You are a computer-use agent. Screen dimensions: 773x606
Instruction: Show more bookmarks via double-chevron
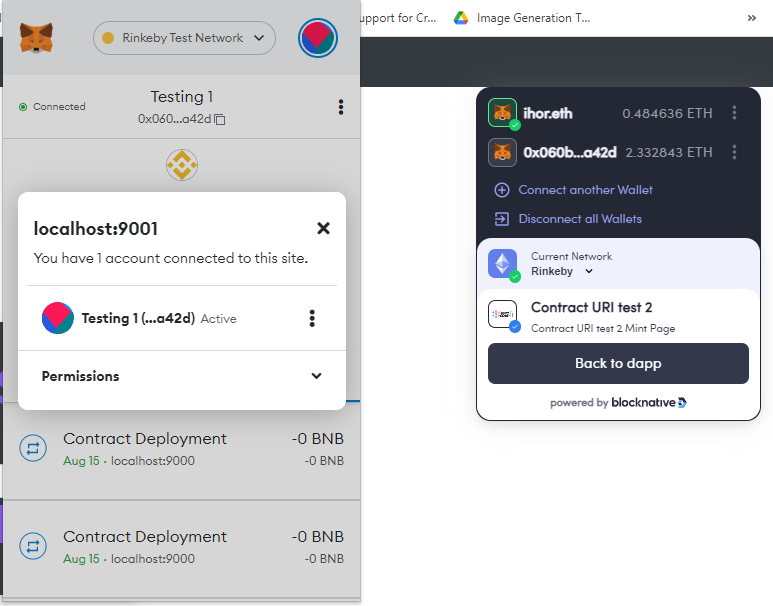[751, 18]
